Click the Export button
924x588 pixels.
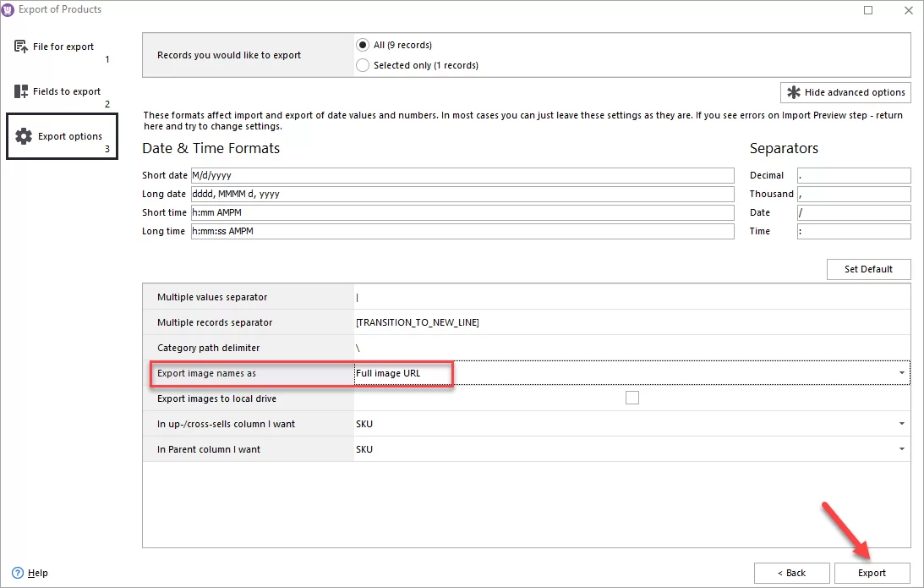[872, 573]
